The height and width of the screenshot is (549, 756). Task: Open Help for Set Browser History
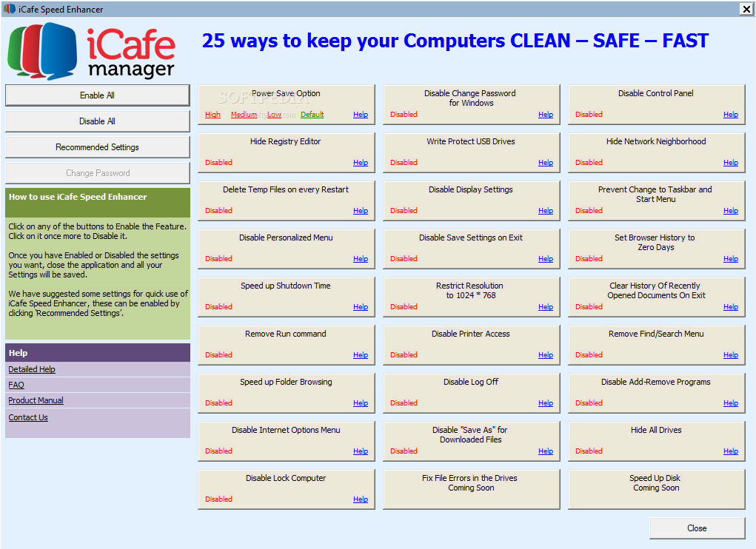tap(731, 259)
